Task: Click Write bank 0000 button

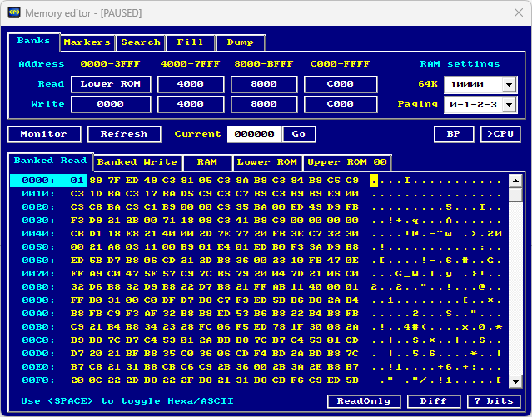Action: (111, 104)
